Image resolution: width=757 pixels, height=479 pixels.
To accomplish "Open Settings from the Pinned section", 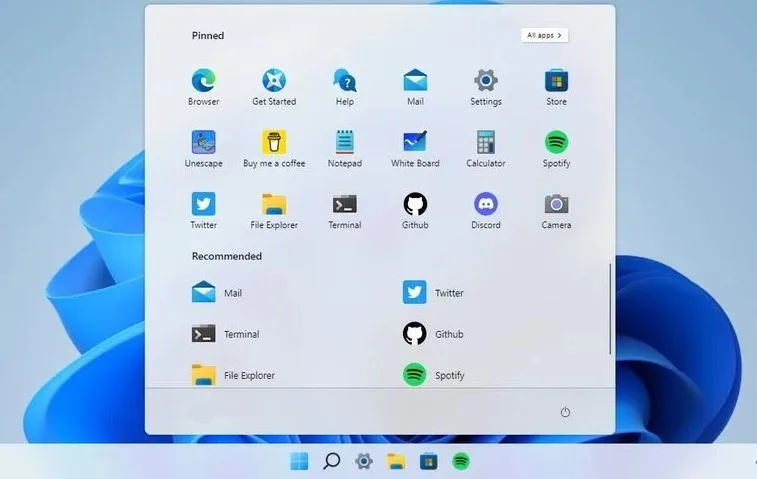I will (x=486, y=87).
